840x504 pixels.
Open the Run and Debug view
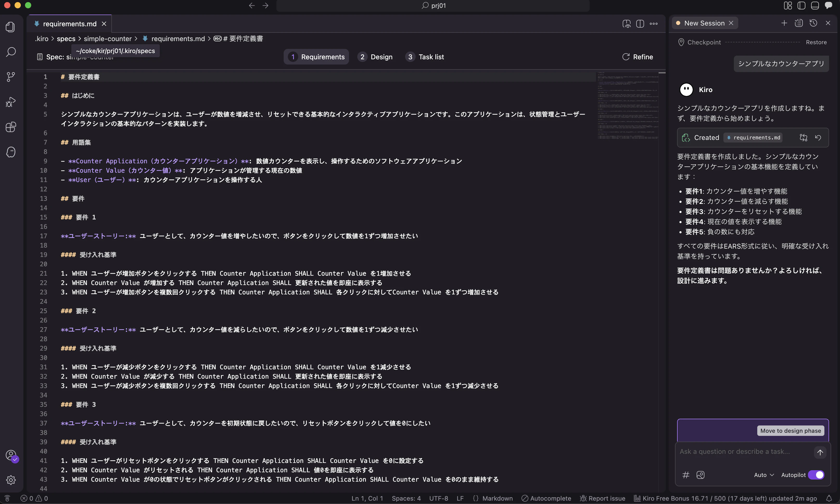tap(10, 102)
